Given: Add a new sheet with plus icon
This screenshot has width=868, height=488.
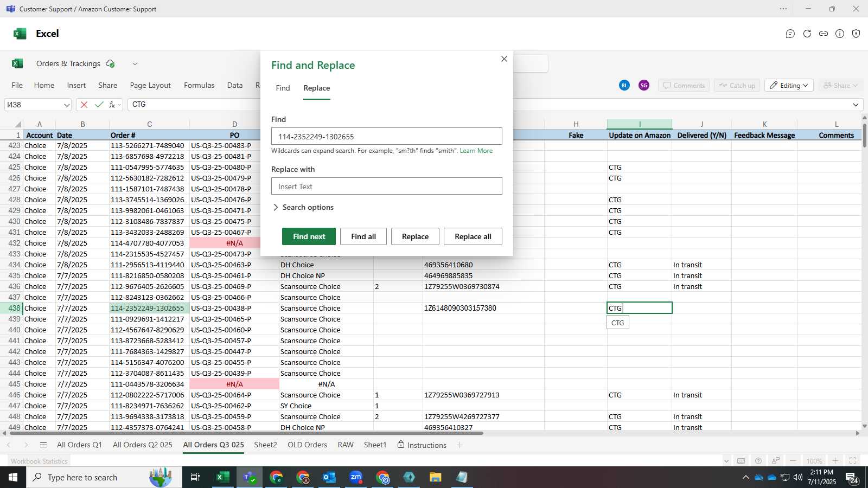Looking at the screenshot, I should pos(459,445).
